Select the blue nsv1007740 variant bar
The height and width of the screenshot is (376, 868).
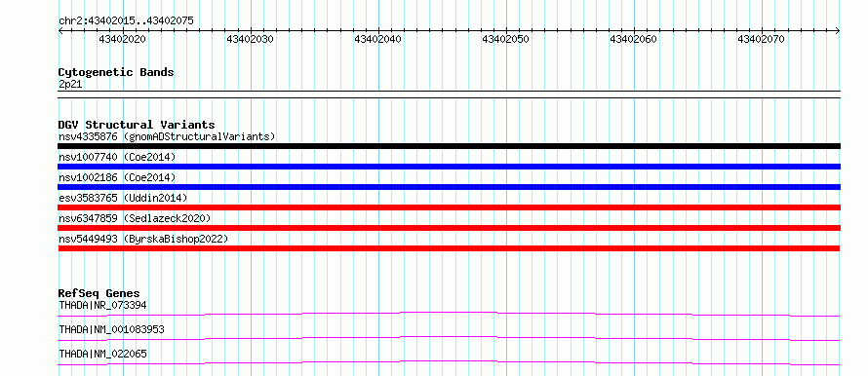point(449,167)
